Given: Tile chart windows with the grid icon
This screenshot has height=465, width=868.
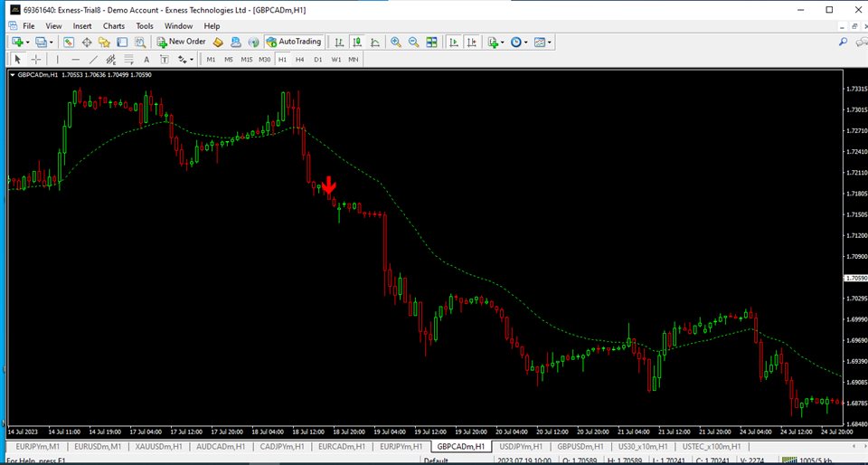Looking at the screenshot, I should (431, 43).
